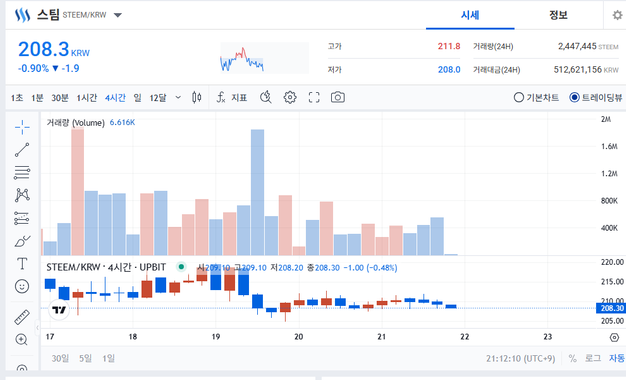
Task: Select the horizontal lines fib tool
Action: click(x=22, y=172)
